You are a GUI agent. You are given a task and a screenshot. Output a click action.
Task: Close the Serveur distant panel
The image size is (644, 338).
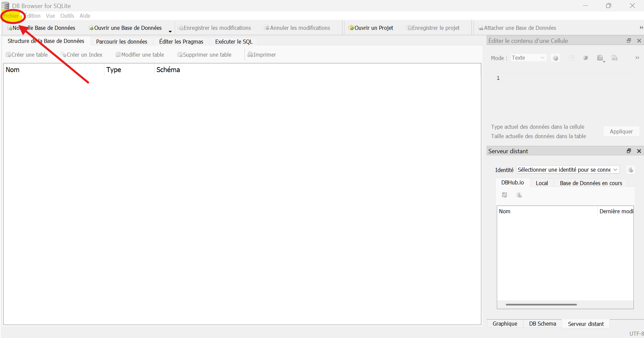point(639,151)
